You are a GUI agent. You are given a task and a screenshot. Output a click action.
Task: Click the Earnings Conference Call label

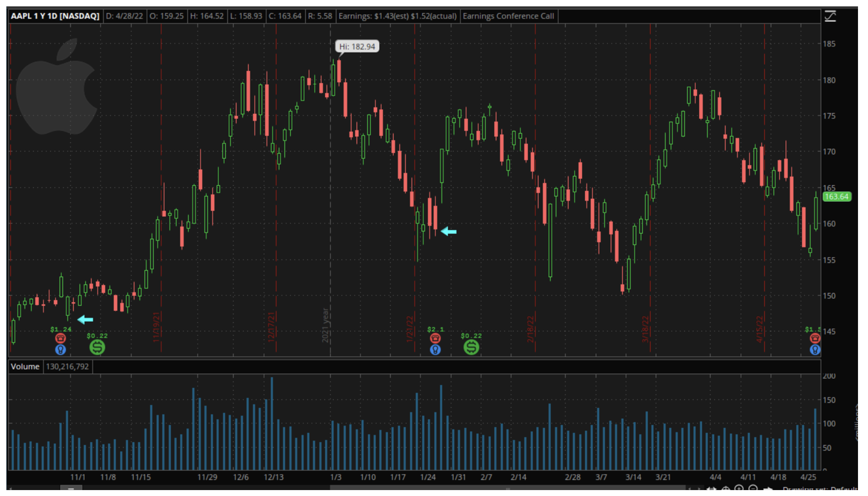pyautogui.click(x=509, y=16)
